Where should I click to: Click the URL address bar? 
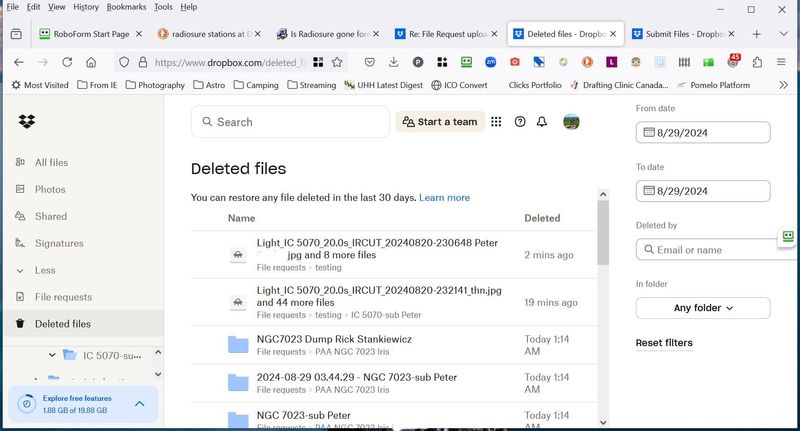coord(232,62)
